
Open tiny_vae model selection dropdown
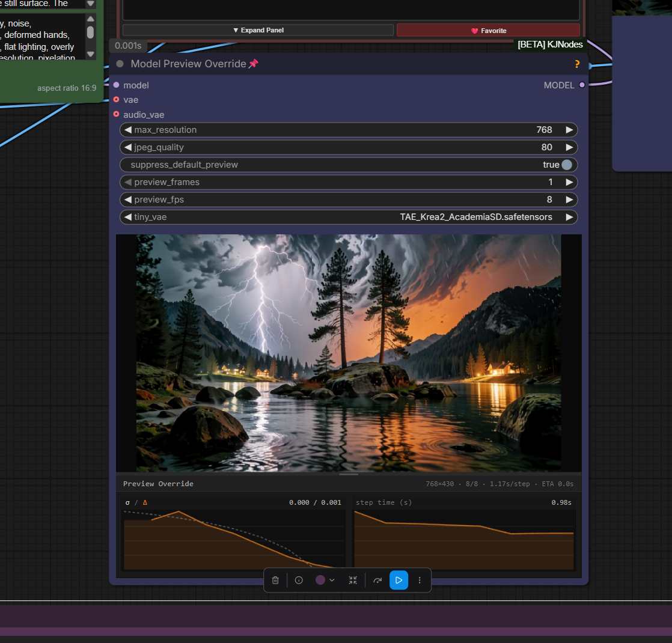click(x=349, y=217)
